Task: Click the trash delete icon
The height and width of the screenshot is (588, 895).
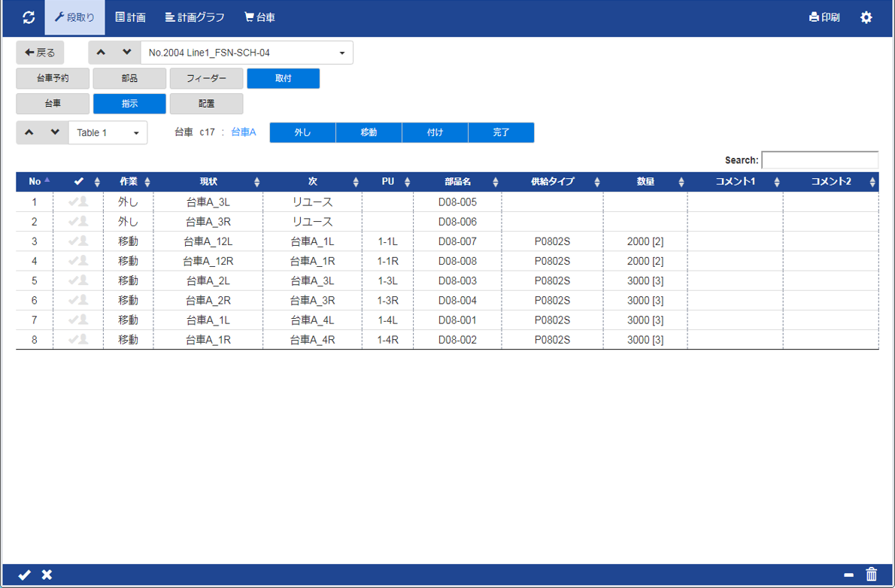Action: 872,574
